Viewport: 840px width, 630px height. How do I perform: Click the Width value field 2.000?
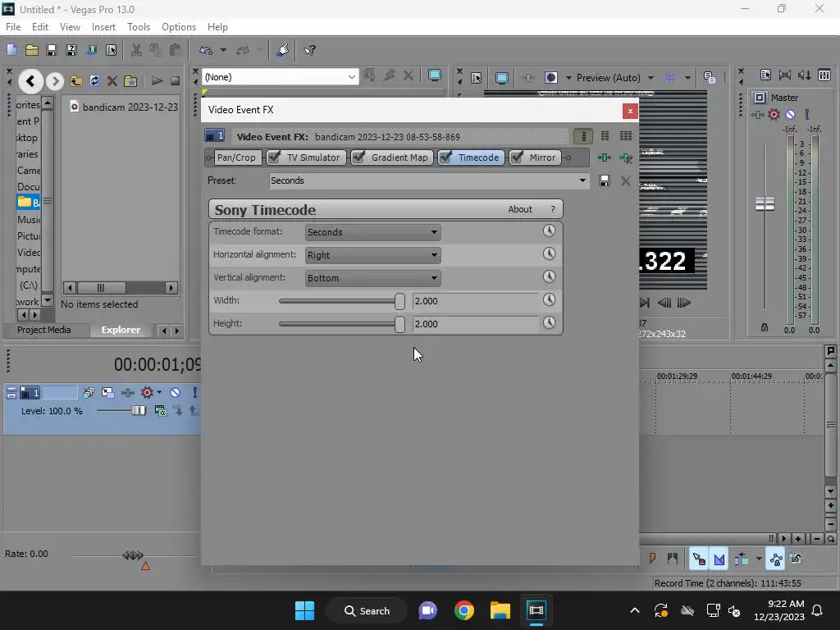[475, 301]
